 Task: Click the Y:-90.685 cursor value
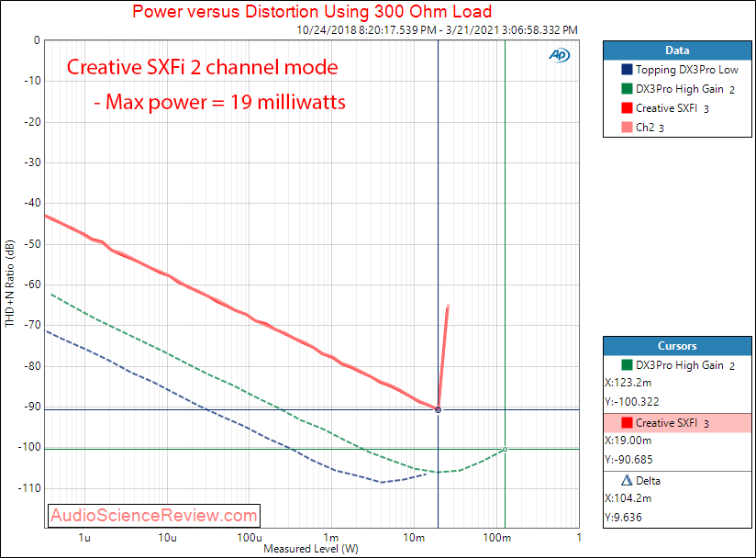pyautogui.click(x=628, y=460)
